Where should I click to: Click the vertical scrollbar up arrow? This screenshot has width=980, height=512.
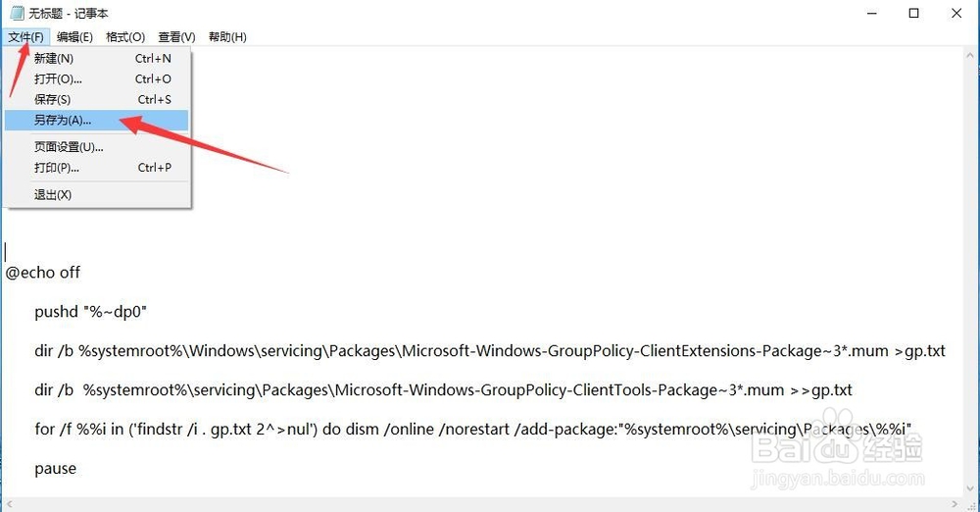[970, 55]
